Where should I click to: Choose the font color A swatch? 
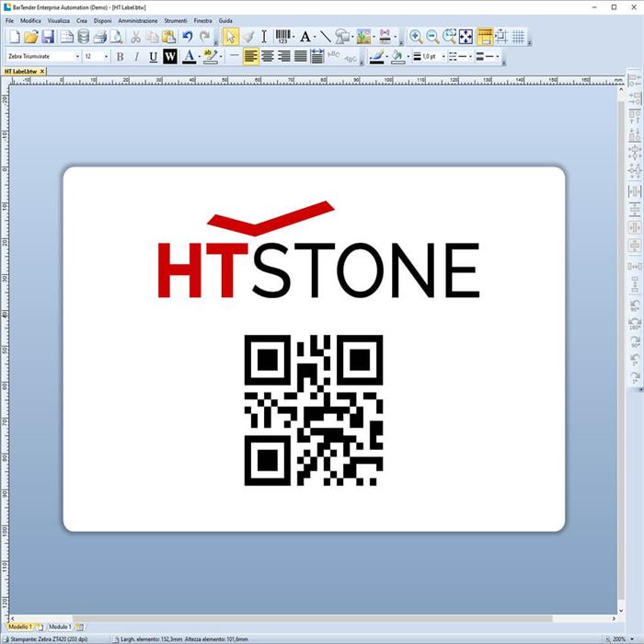click(x=189, y=56)
